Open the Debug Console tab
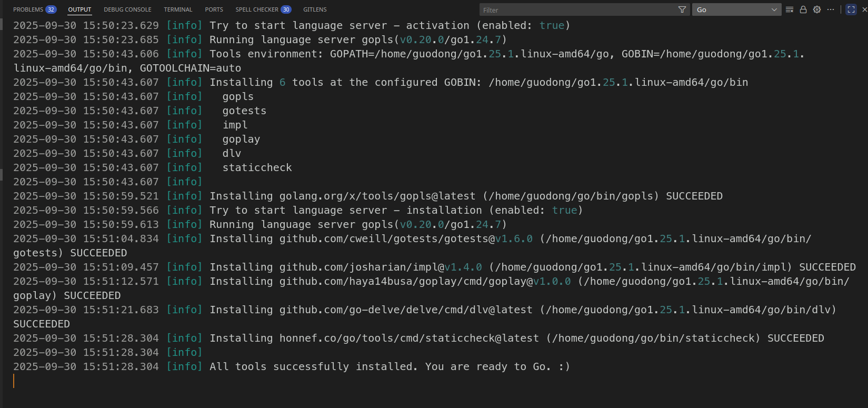The height and width of the screenshot is (408, 868). pos(127,9)
